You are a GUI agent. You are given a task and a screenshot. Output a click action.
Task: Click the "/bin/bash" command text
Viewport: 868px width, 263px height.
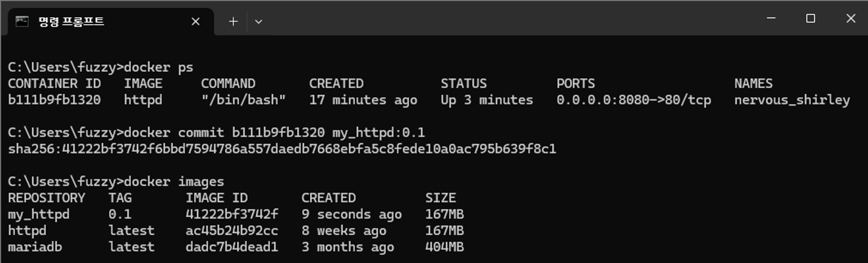tap(243, 100)
